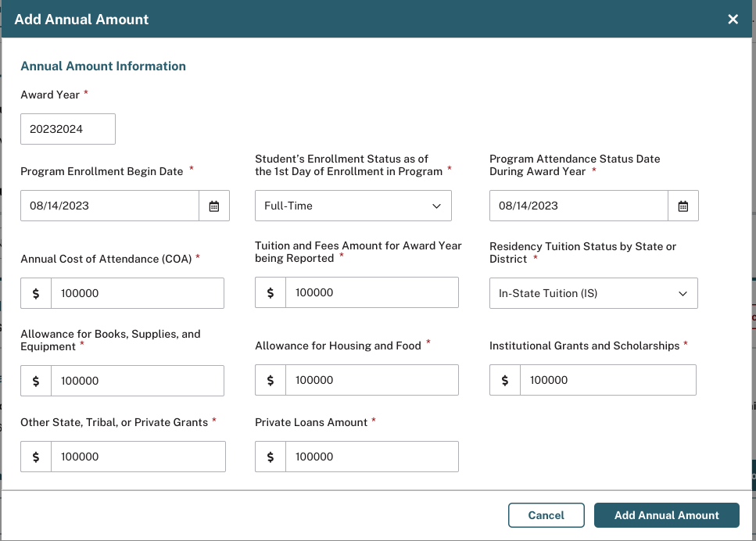Click dollar sign beside Private Loans Amount
This screenshot has width=756, height=541.
271,457
